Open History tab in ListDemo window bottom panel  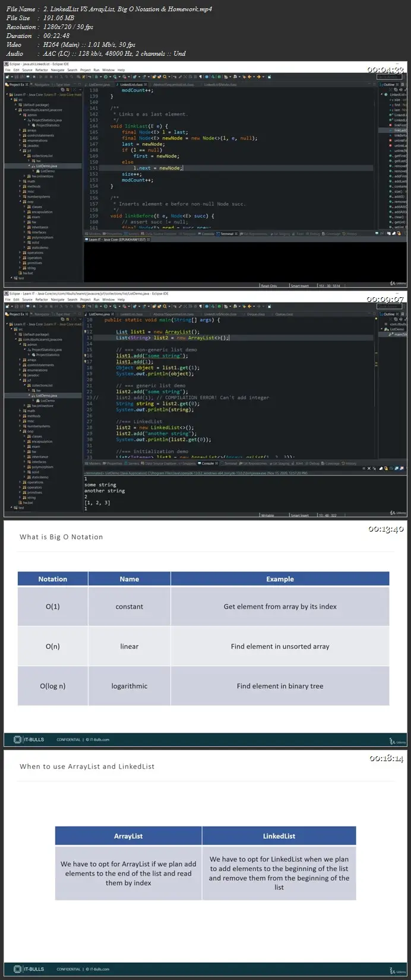pos(350,463)
